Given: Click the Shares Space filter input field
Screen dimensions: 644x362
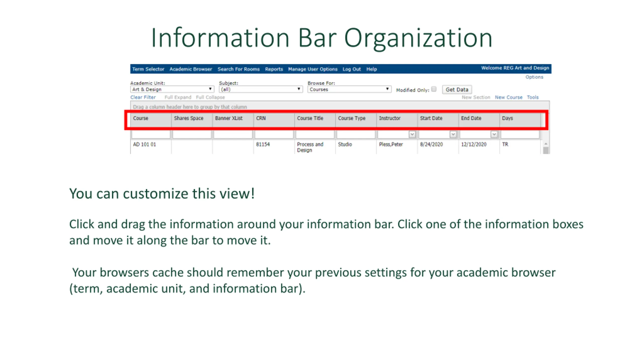Looking at the screenshot, I should coord(192,134).
